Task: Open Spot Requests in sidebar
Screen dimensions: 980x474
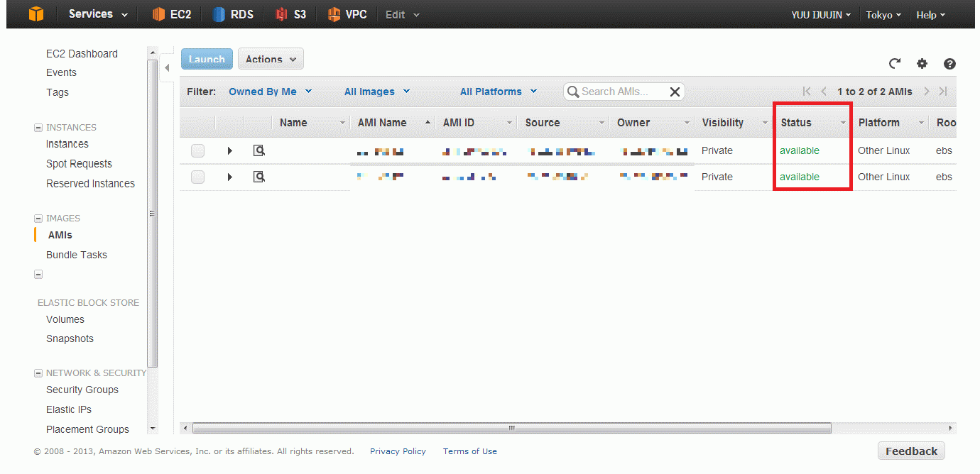Action: coord(79,164)
